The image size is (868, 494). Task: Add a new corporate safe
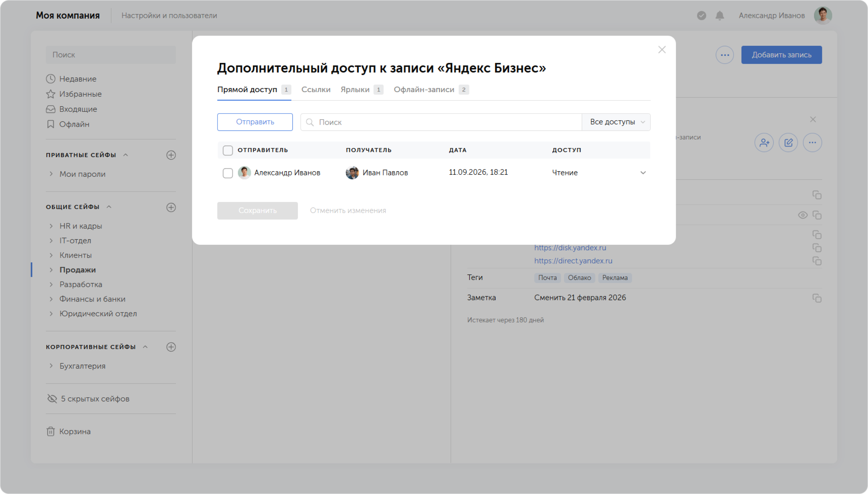[x=171, y=347]
